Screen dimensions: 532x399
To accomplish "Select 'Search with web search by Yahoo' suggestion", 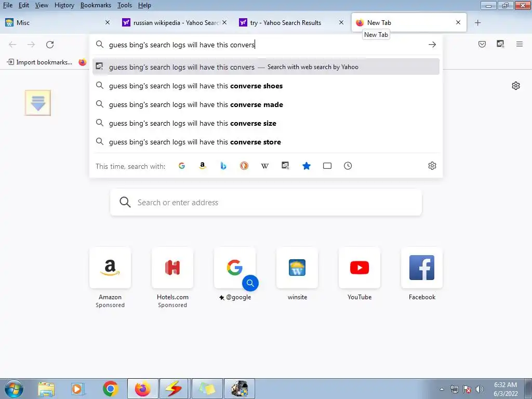I will click(266, 67).
